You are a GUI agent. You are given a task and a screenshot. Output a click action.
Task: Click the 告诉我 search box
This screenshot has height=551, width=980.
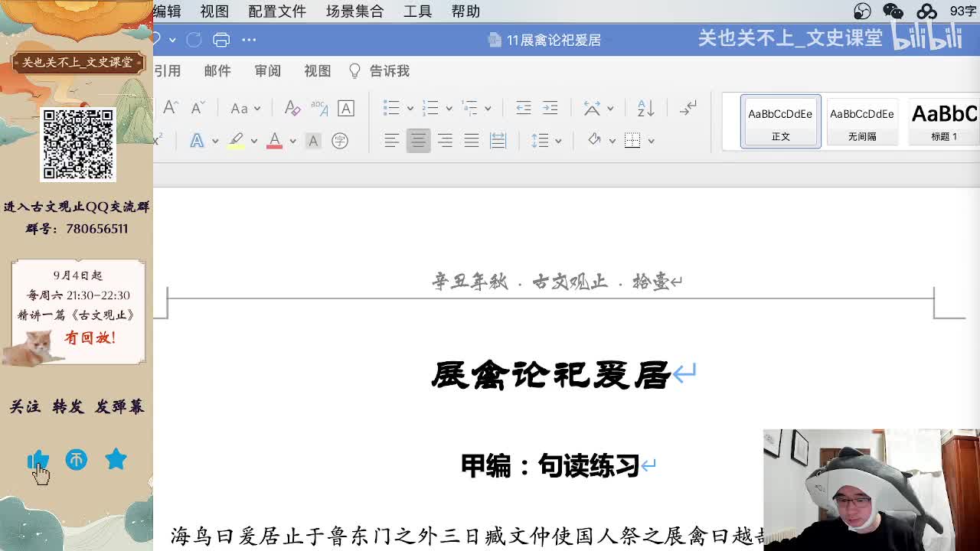coord(380,71)
